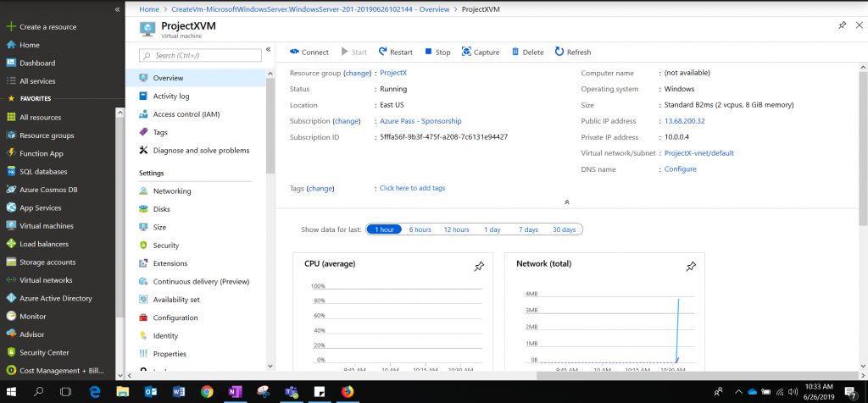Click Configure next to DNS name
The width and height of the screenshot is (868, 403).
pyautogui.click(x=681, y=169)
